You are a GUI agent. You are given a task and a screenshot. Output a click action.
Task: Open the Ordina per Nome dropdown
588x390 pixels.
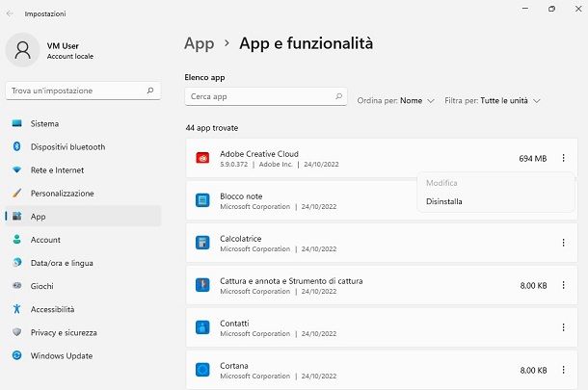pos(395,101)
